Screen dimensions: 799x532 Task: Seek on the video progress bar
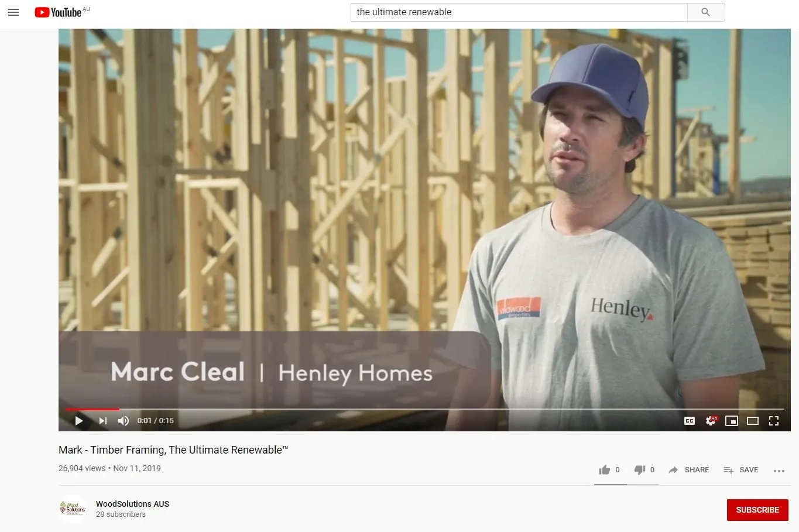(x=424, y=409)
